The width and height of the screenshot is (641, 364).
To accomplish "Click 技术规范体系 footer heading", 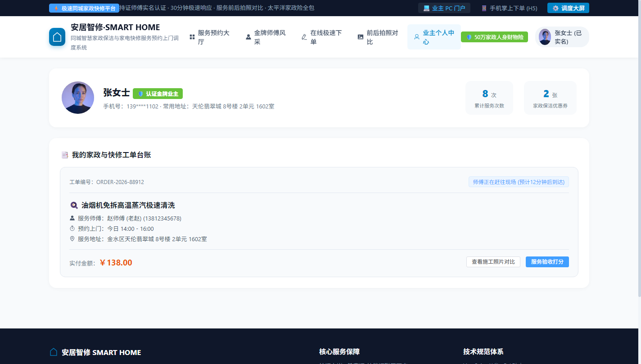I will 483,352.
